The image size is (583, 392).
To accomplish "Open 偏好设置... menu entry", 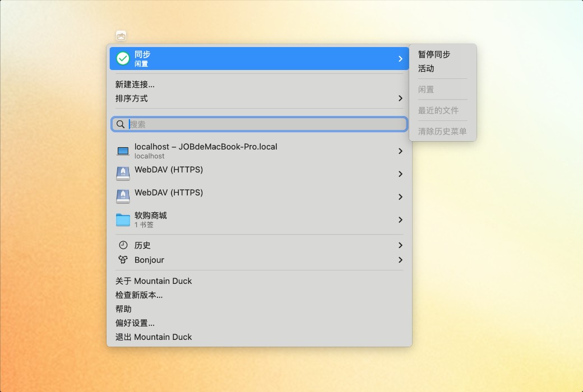I will (135, 323).
